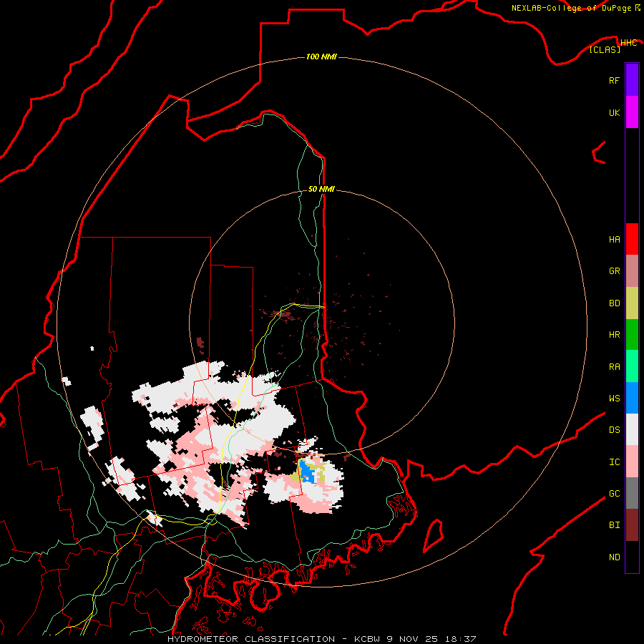Click the DS legend label
Viewport: 644px width, 644px height.
pyautogui.click(x=614, y=430)
